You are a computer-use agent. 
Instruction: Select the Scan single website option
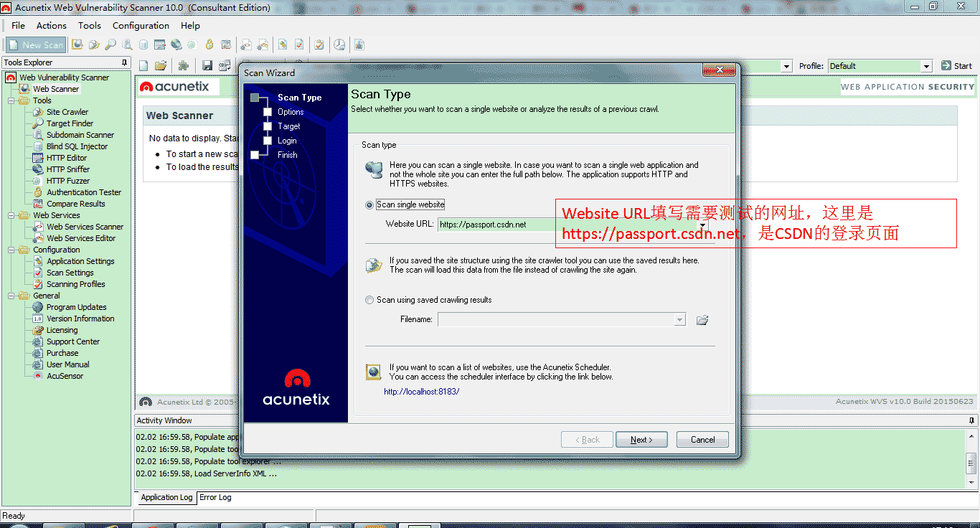click(x=369, y=204)
